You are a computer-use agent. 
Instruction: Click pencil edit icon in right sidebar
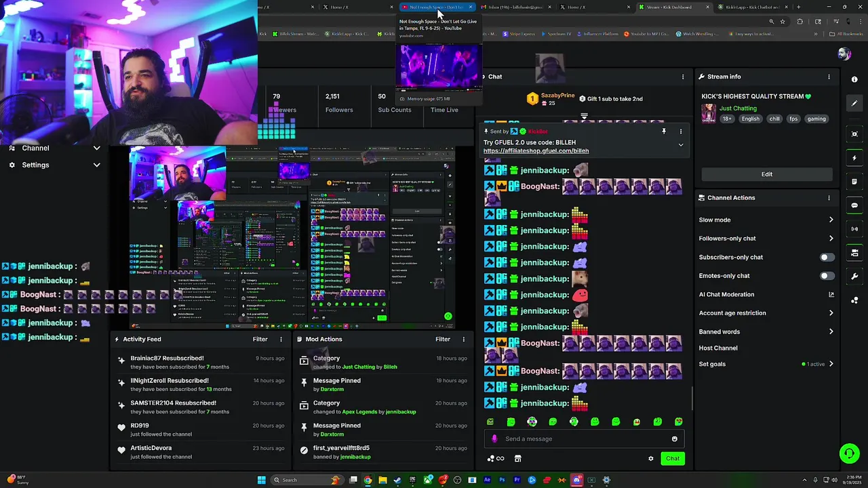coord(854,103)
